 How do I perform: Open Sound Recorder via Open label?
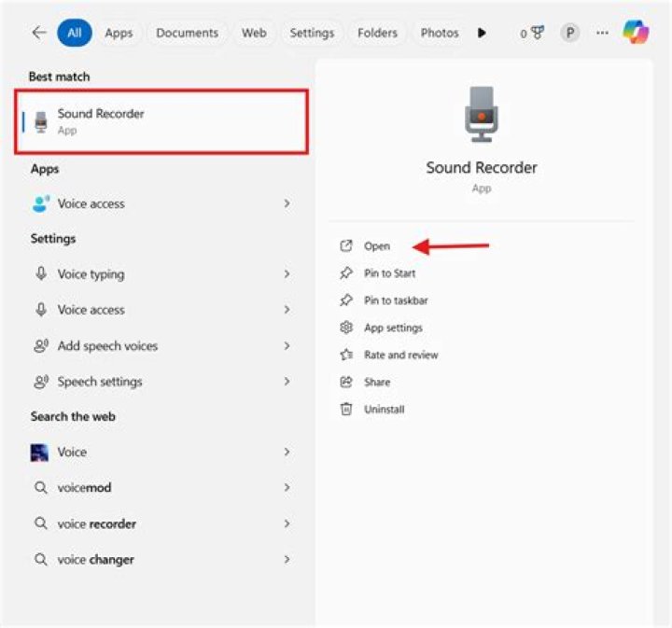click(377, 246)
